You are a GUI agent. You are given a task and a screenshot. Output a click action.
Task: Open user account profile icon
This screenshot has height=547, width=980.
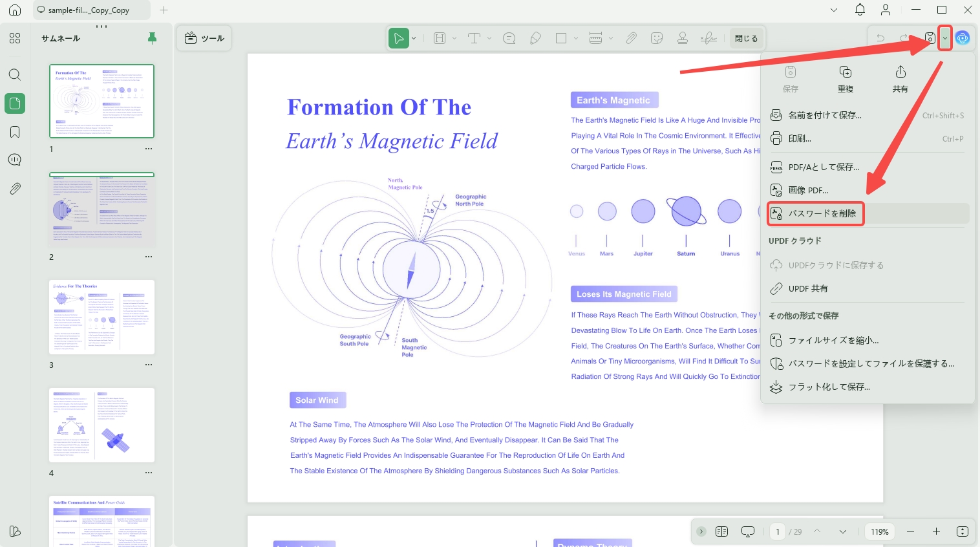click(886, 10)
